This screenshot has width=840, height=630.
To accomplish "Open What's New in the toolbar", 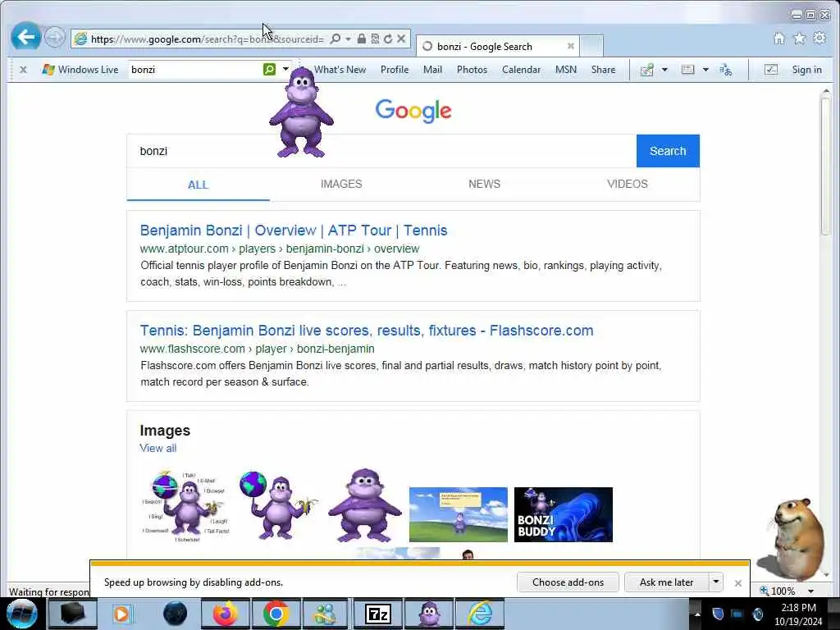I will pos(340,70).
